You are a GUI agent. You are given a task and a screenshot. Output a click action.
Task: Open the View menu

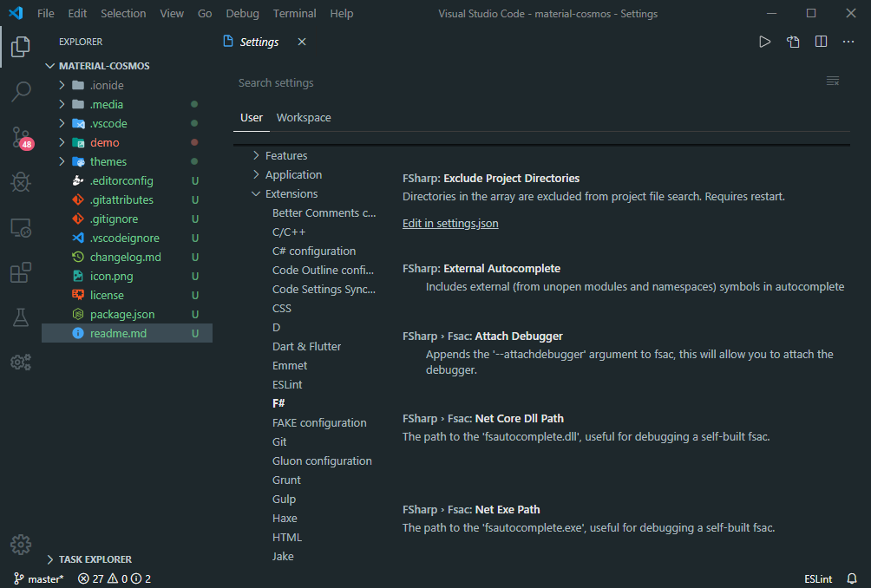[x=172, y=13]
